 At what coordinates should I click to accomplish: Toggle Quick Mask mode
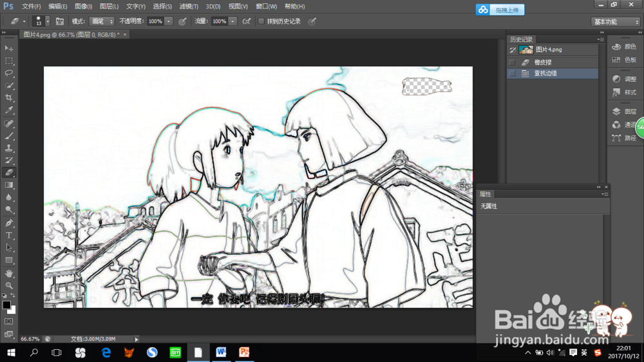[x=8, y=321]
